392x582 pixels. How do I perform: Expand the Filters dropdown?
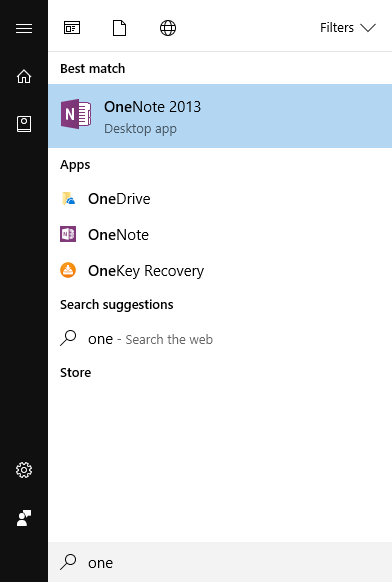348,28
